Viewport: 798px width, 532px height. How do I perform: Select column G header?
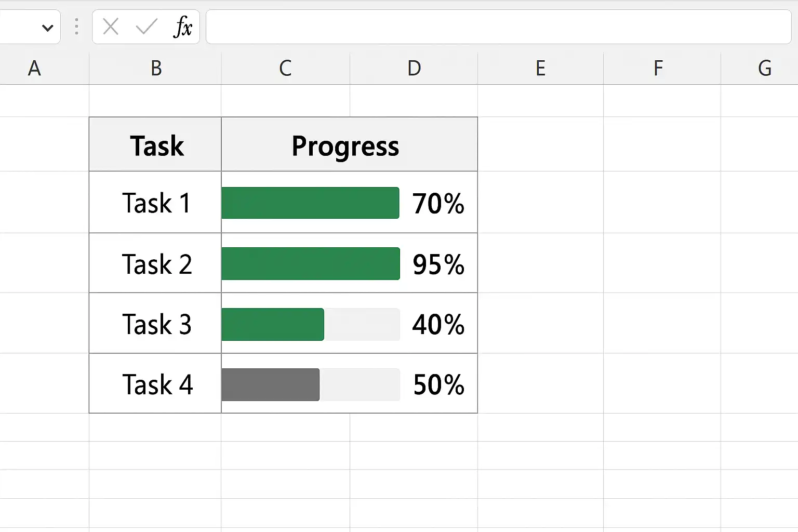pos(764,68)
